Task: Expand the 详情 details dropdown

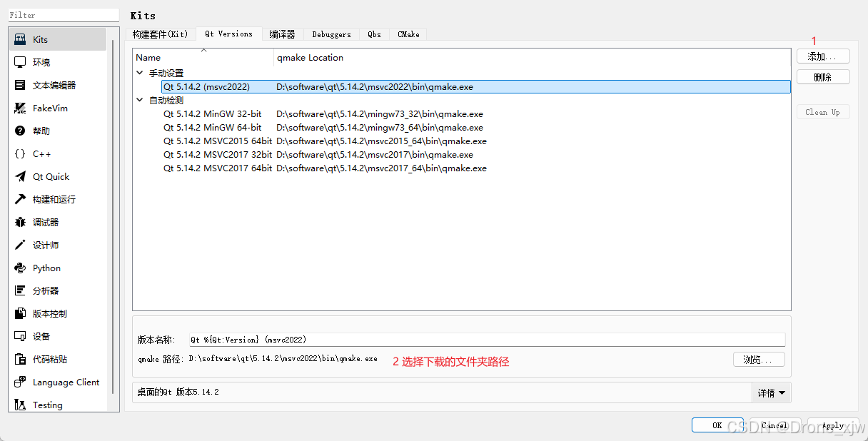Action: point(771,392)
